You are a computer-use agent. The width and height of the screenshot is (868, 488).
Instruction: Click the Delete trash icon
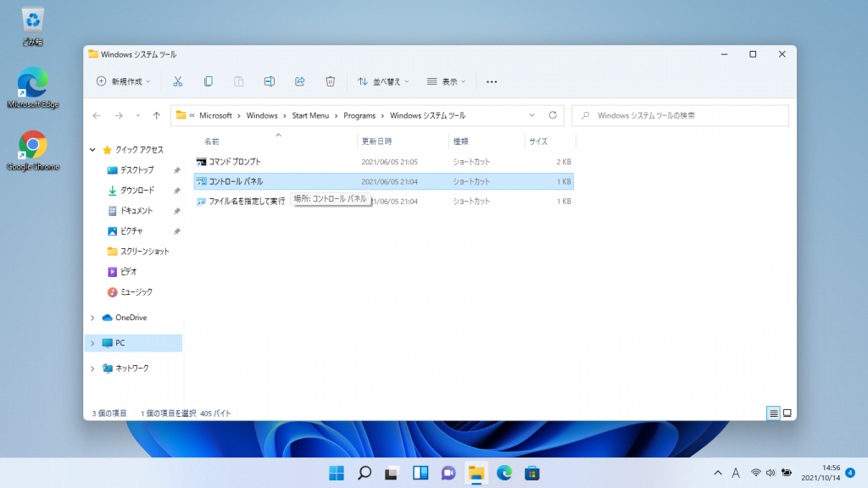[330, 82]
